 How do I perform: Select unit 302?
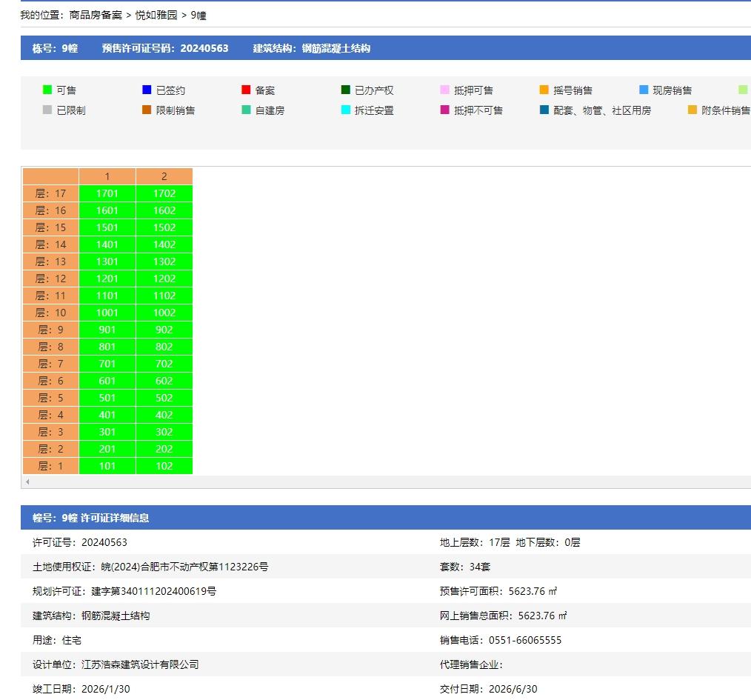click(164, 432)
